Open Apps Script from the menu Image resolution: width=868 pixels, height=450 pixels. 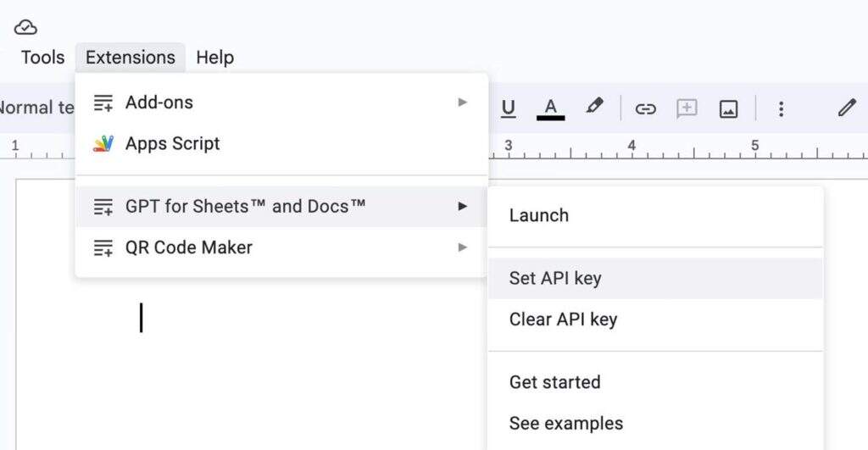172,143
